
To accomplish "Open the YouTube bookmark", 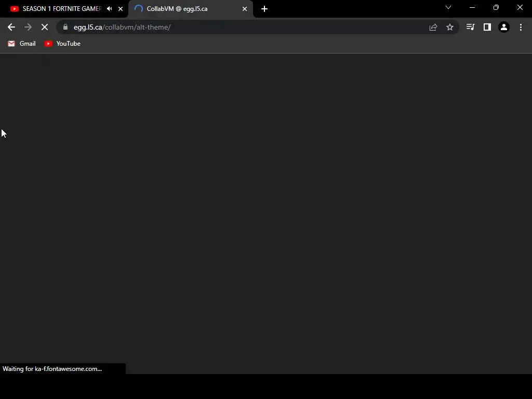I will (62, 44).
